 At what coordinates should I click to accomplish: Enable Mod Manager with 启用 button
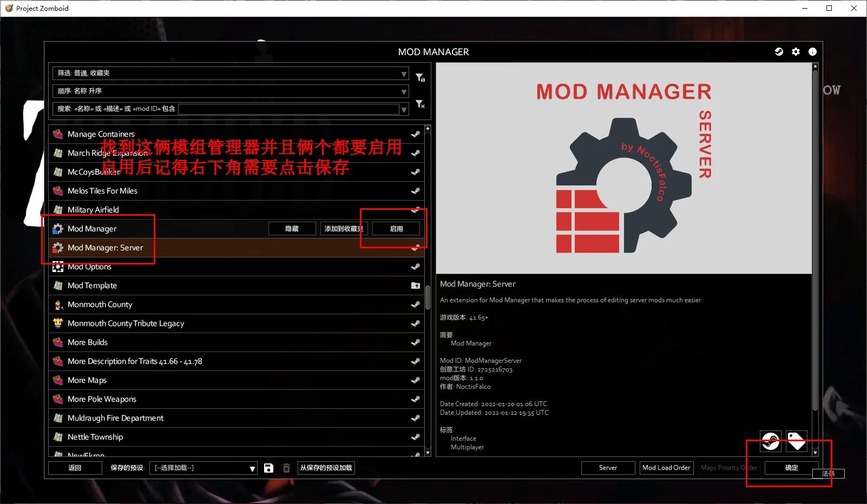[x=396, y=229]
